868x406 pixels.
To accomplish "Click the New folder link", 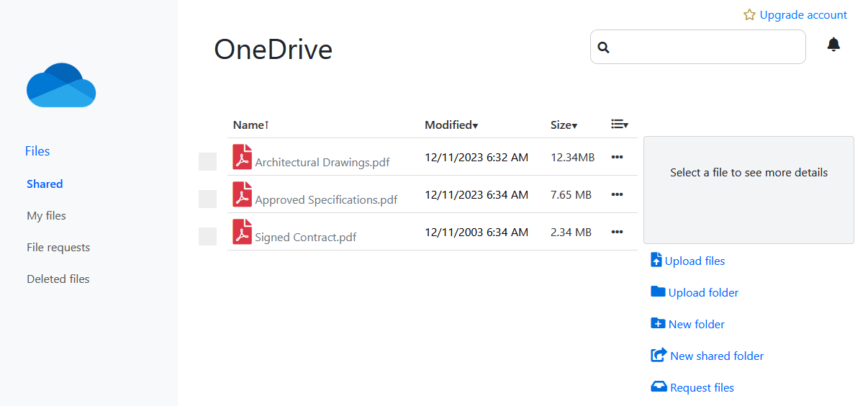I will click(x=697, y=324).
